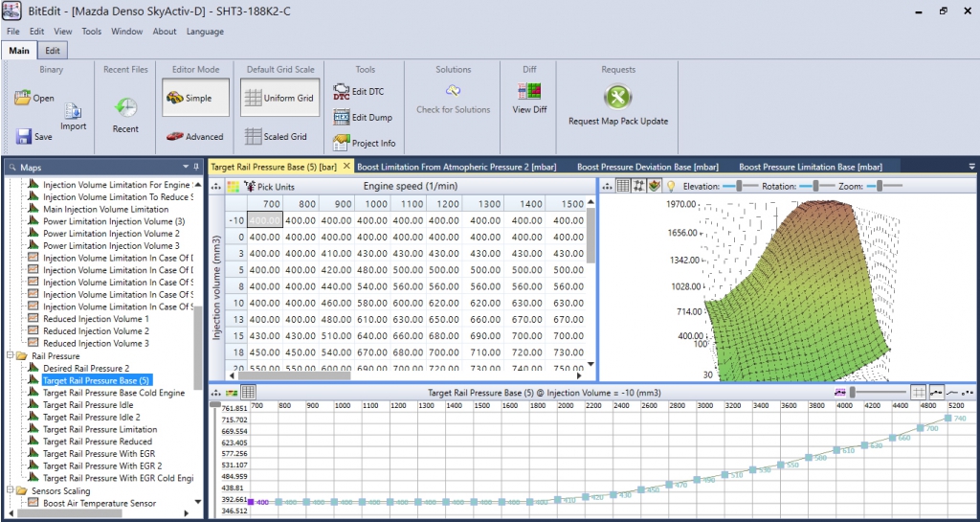Collapse the Rail Pressure folder
Image resolution: width=980 pixels, height=522 pixels.
click(10, 355)
